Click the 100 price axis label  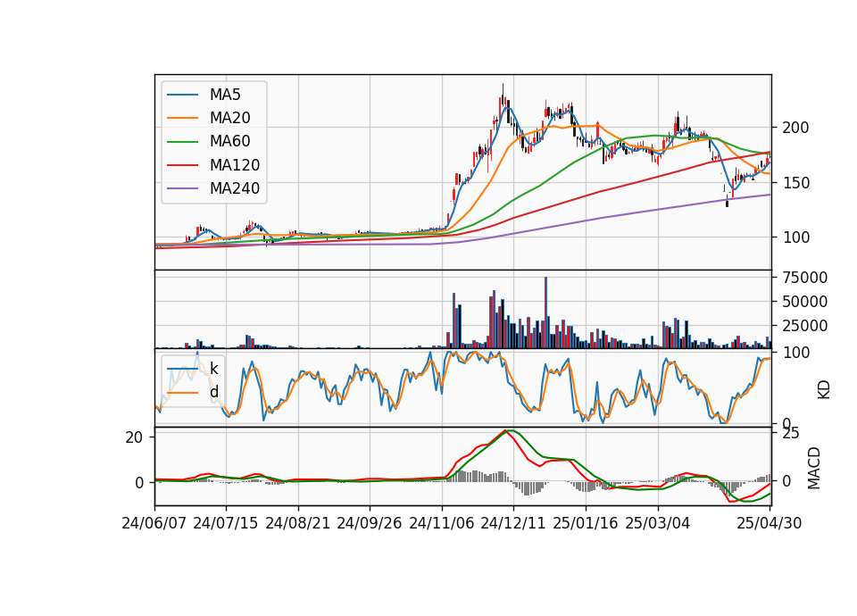click(795, 237)
